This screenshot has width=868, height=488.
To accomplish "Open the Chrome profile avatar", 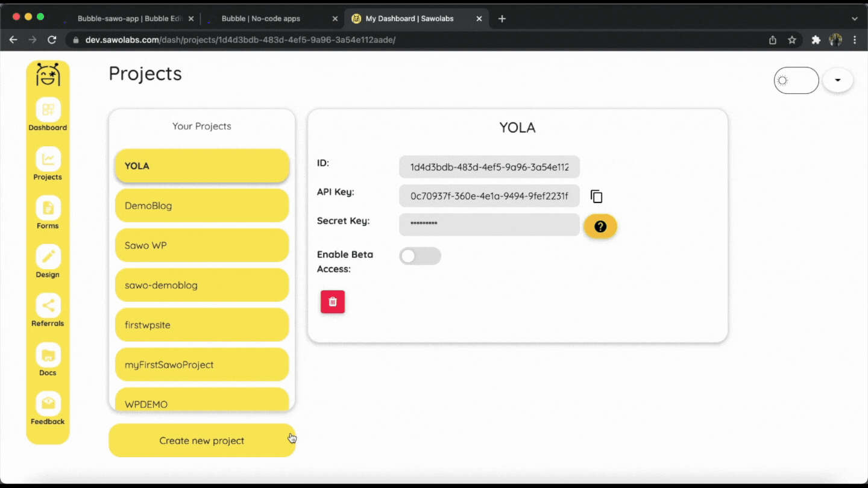I will coord(835,40).
